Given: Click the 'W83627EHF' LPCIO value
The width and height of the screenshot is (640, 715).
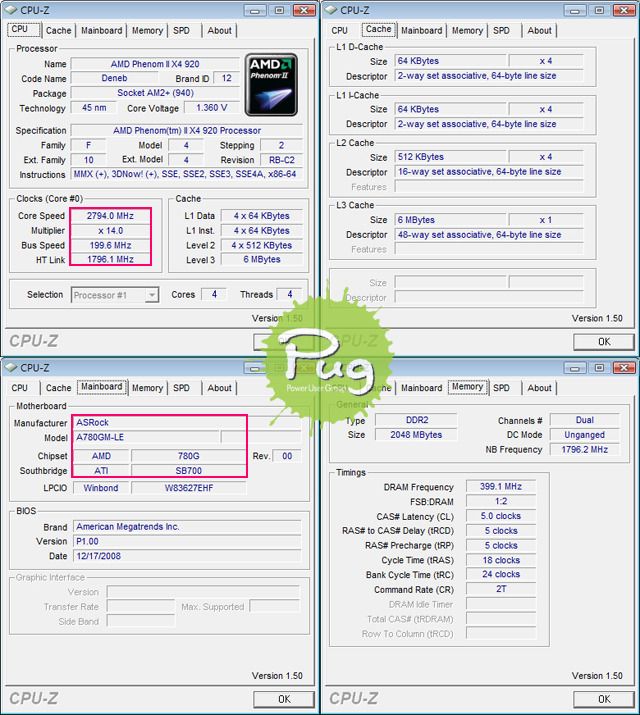Looking at the screenshot, I should tap(189, 488).
